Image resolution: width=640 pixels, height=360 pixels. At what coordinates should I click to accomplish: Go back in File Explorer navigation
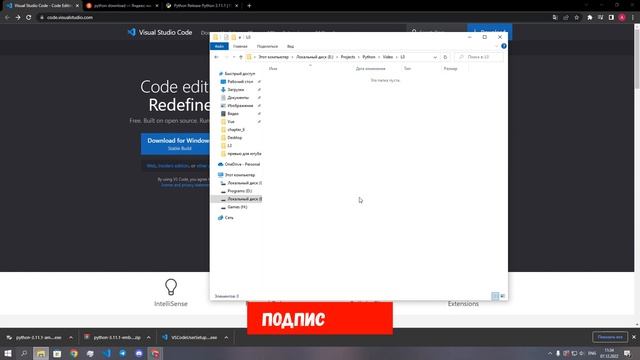click(x=216, y=57)
